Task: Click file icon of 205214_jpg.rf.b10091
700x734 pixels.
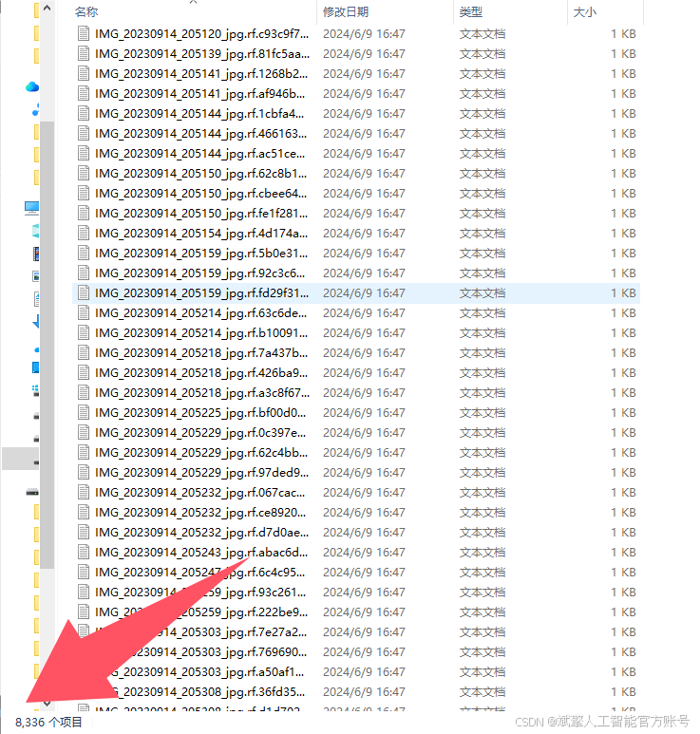Action: tap(84, 333)
